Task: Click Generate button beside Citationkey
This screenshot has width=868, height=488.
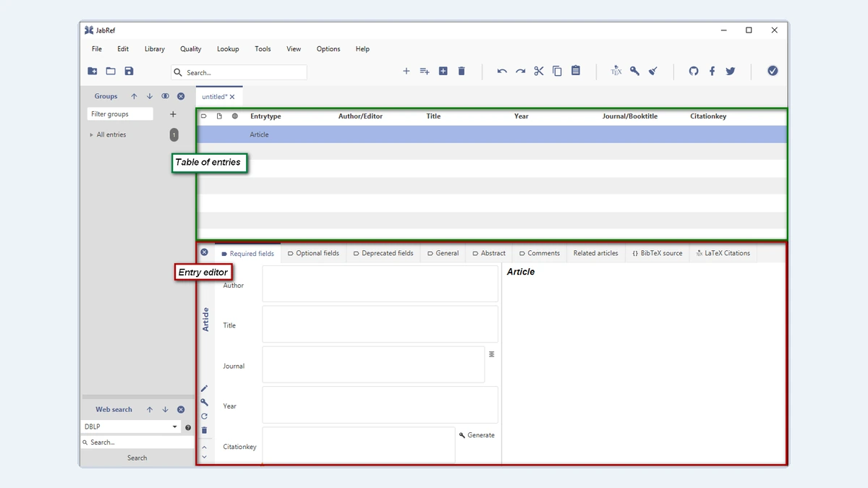Action: pos(477,435)
